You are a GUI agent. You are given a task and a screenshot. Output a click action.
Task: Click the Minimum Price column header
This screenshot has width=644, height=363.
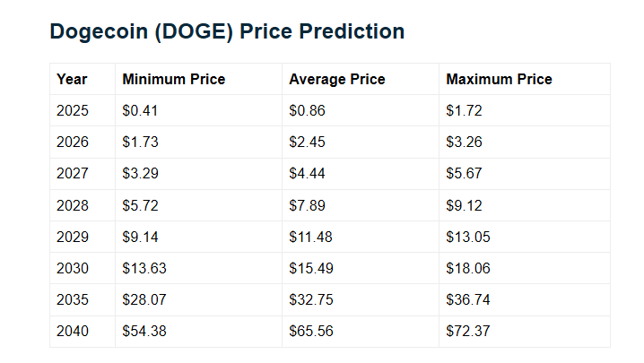point(173,79)
